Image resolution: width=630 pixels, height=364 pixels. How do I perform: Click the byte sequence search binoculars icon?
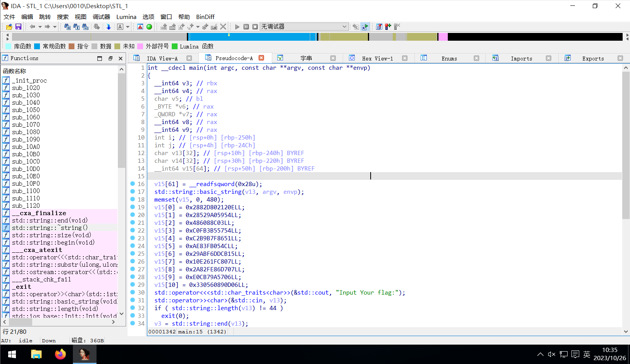(85, 27)
